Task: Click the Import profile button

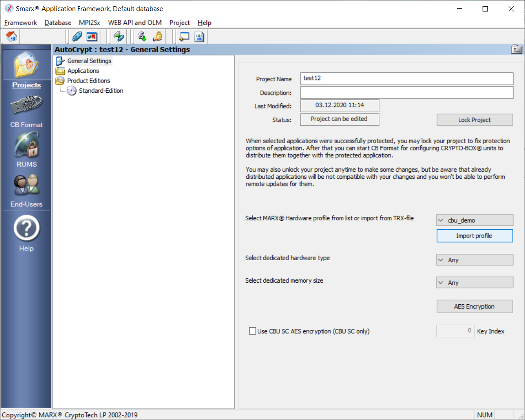Action: point(475,236)
